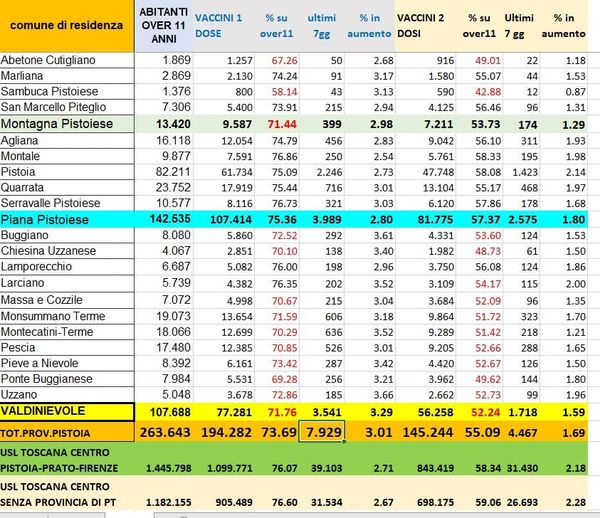Select the 'Montecatini-Terme' cell
Image resolution: width=600 pixels, height=518 pixels.
pyautogui.click(x=67, y=332)
